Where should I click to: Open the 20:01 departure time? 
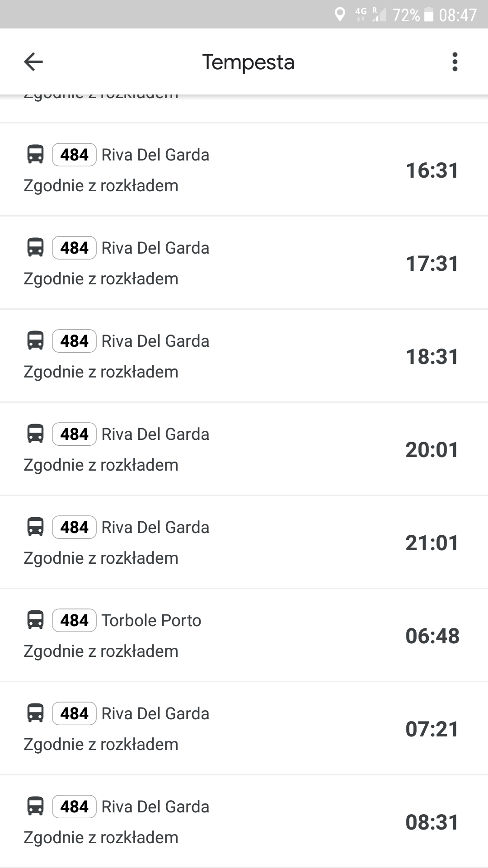(432, 450)
